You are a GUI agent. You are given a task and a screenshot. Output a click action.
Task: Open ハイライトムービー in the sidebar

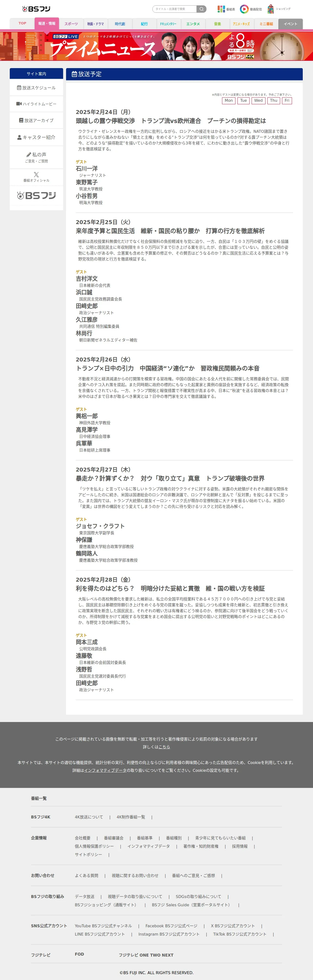click(37, 104)
